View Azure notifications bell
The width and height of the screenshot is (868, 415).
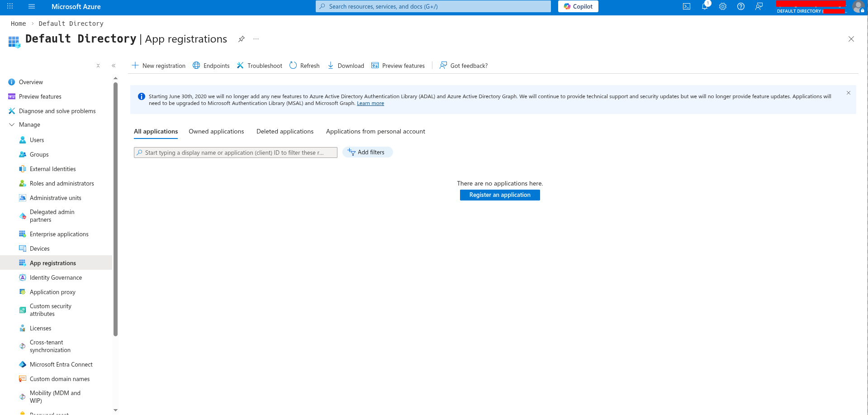[704, 6]
